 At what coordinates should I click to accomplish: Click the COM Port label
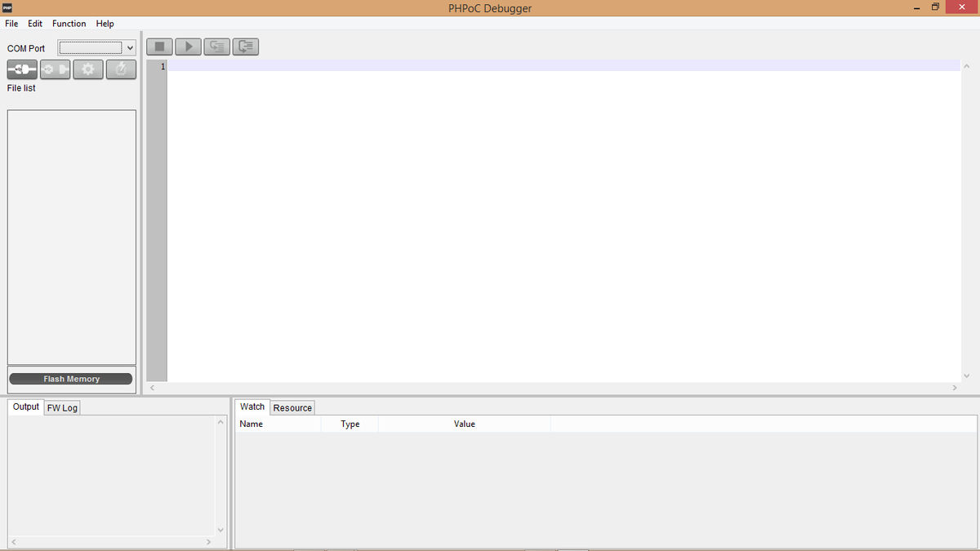[26, 48]
